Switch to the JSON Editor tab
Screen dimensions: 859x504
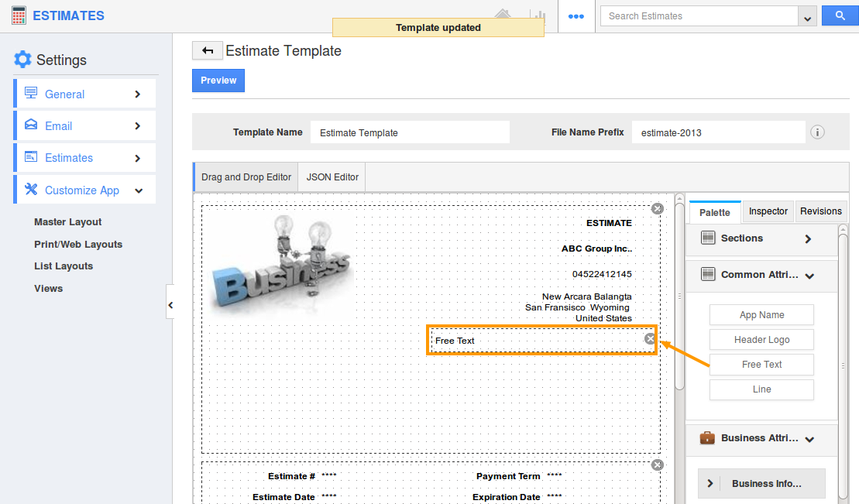coord(332,177)
